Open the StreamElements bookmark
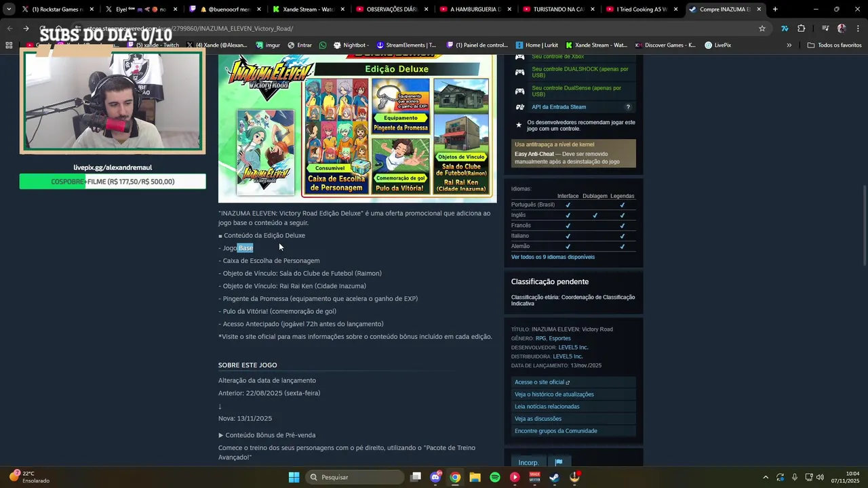The width and height of the screenshot is (868, 488). [x=406, y=45]
